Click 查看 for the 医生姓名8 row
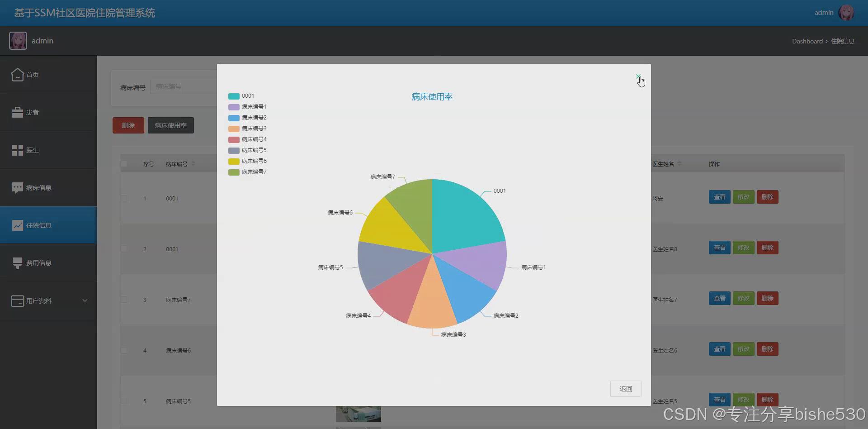868x429 pixels. (x=719, y=248)
